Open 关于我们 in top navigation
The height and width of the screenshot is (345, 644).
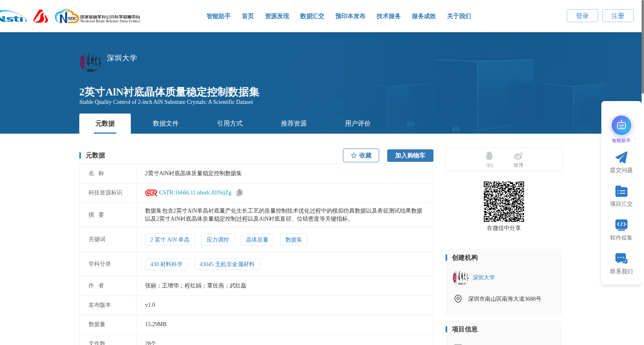pyautogui.click(x=459, y=16)
